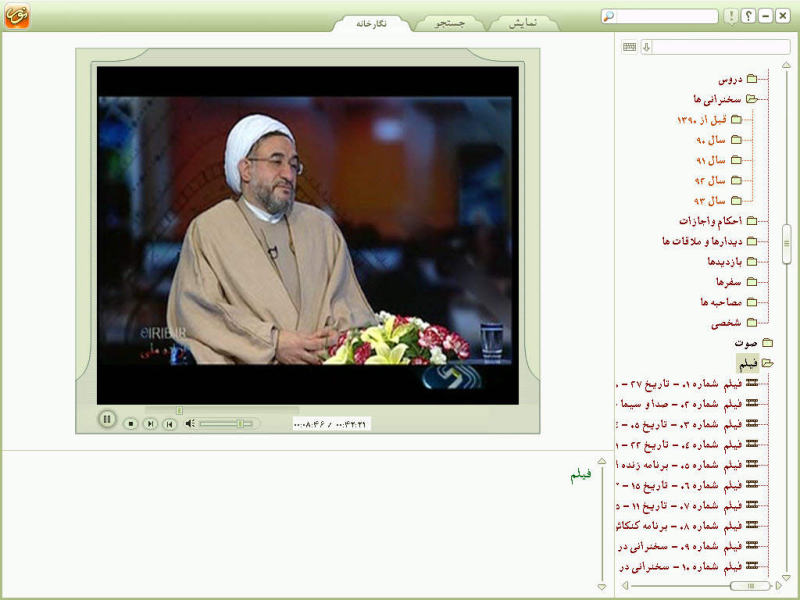The height and width of the screenshot is (600, 800).
Task: Switch to the نگارخانه tab
Action: pos(371,23)
